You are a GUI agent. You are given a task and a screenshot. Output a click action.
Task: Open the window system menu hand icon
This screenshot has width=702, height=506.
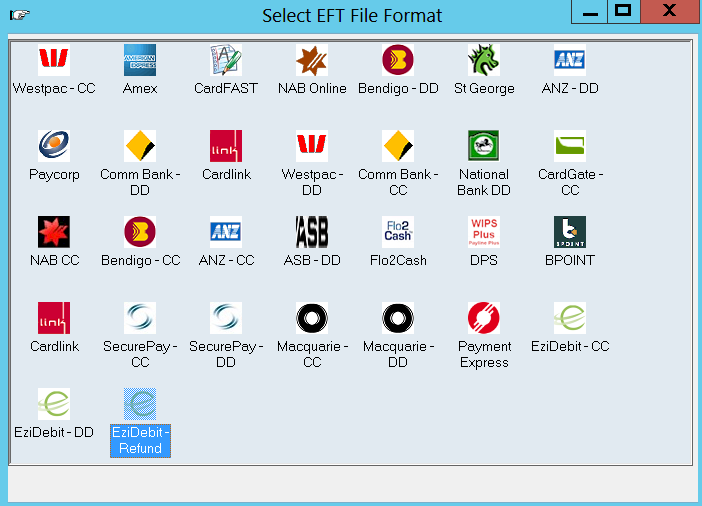[x=20, y=15]
